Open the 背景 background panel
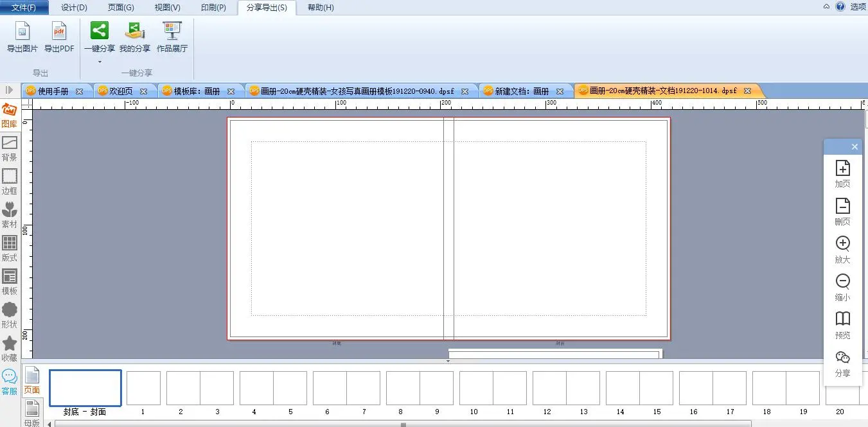This screenshot has height=427, width=868. tap(10, 149)
